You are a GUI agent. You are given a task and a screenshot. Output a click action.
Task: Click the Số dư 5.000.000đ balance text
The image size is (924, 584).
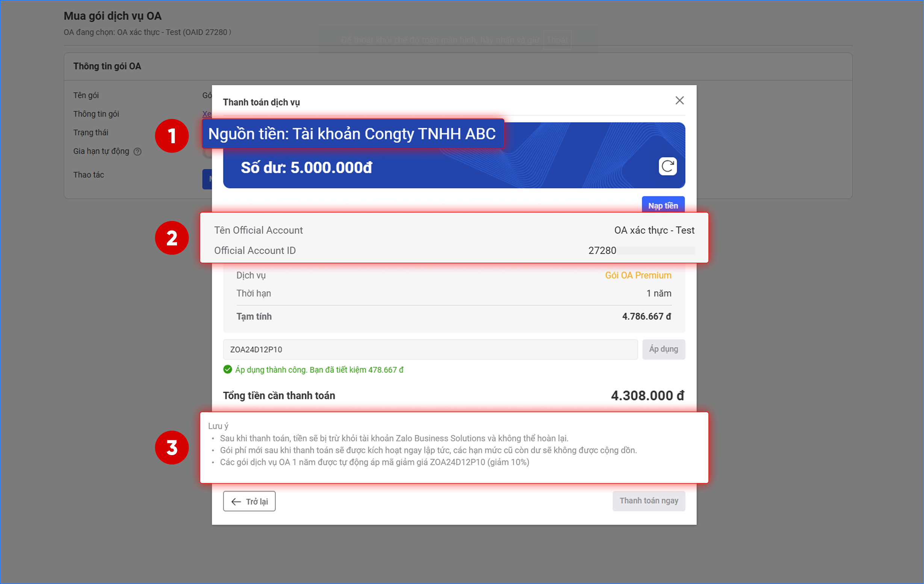[x=306, y=168]
